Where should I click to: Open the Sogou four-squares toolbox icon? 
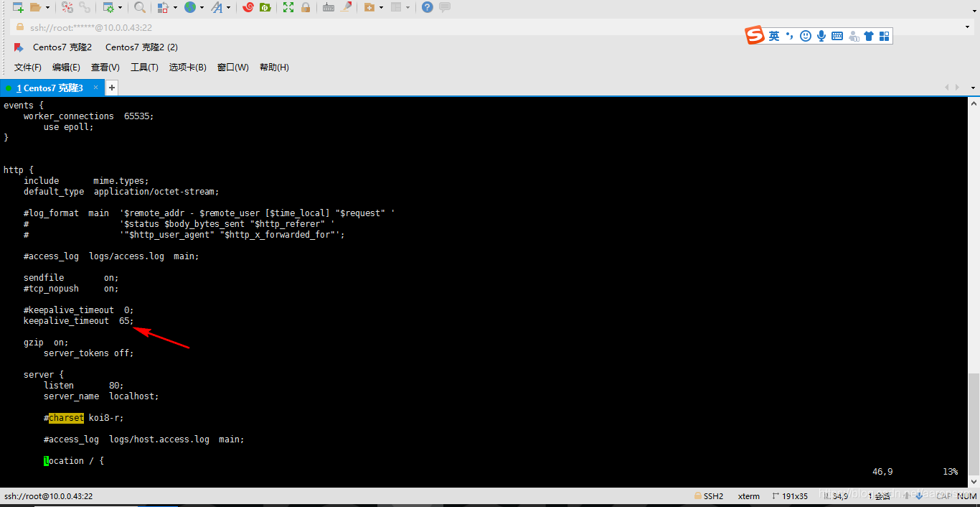point(884,36)
